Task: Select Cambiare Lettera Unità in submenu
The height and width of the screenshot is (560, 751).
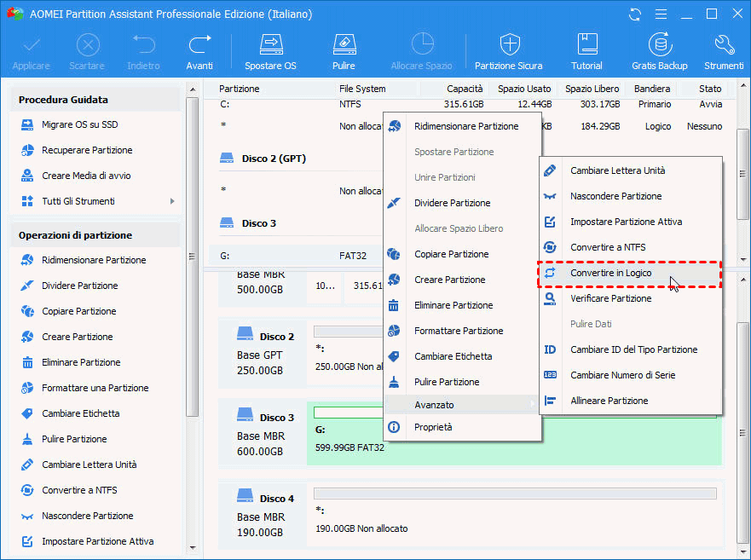Action: 617,170
